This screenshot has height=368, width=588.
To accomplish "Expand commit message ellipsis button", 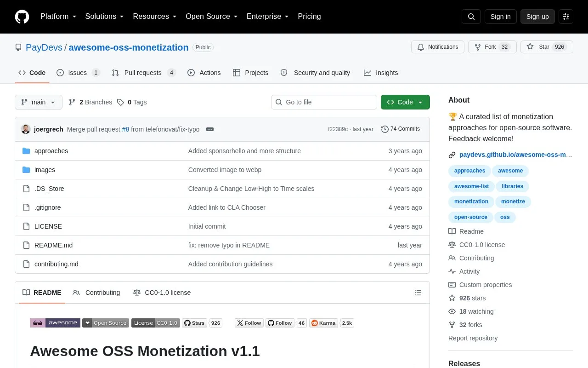I will (x=210, y=129).
